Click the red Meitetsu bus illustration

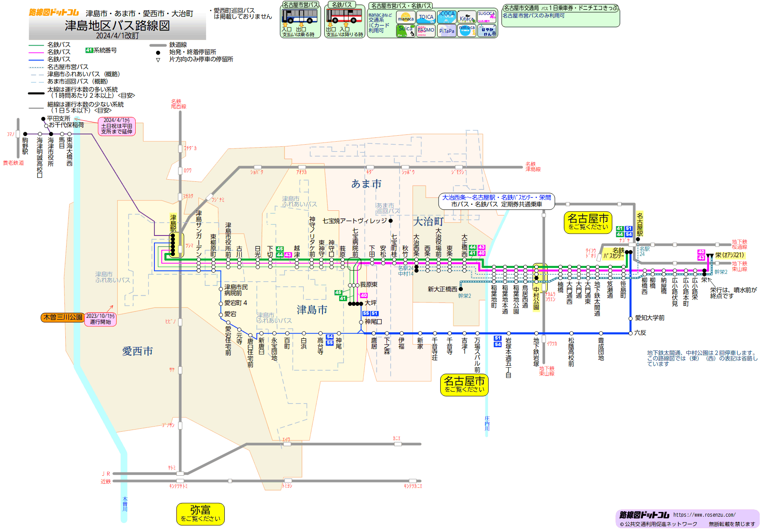pyautogui.click(x=344, y=16)
